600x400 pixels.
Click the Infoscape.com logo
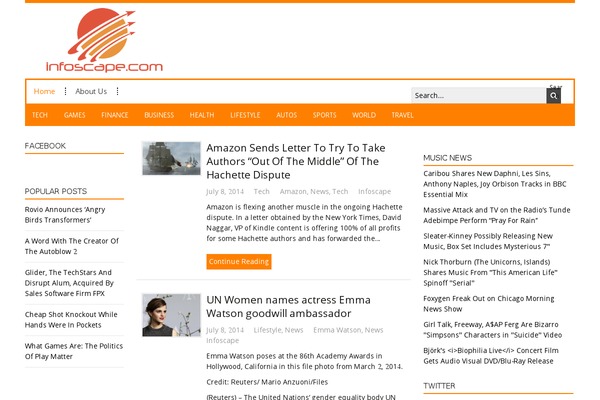(x=104, y=41)
